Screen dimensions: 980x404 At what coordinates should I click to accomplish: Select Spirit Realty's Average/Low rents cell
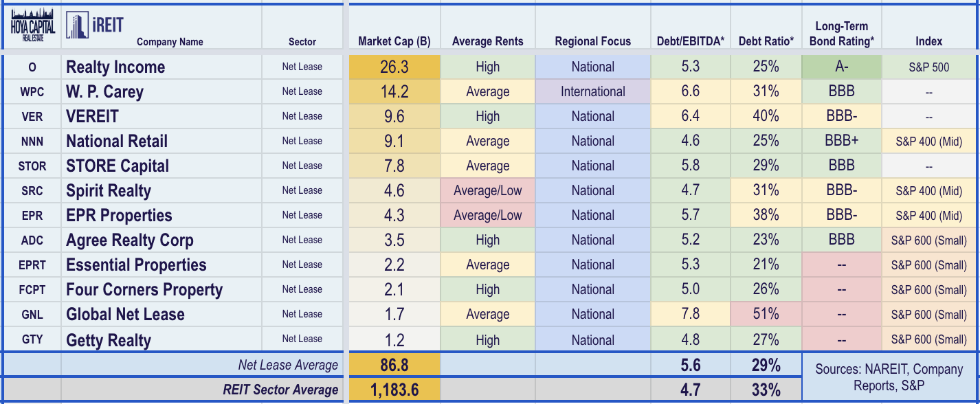(x=487, y=191)
